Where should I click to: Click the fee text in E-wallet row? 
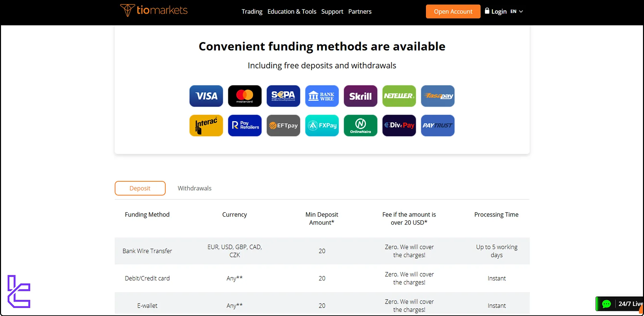pyautogui.click(x=409, y=306)
